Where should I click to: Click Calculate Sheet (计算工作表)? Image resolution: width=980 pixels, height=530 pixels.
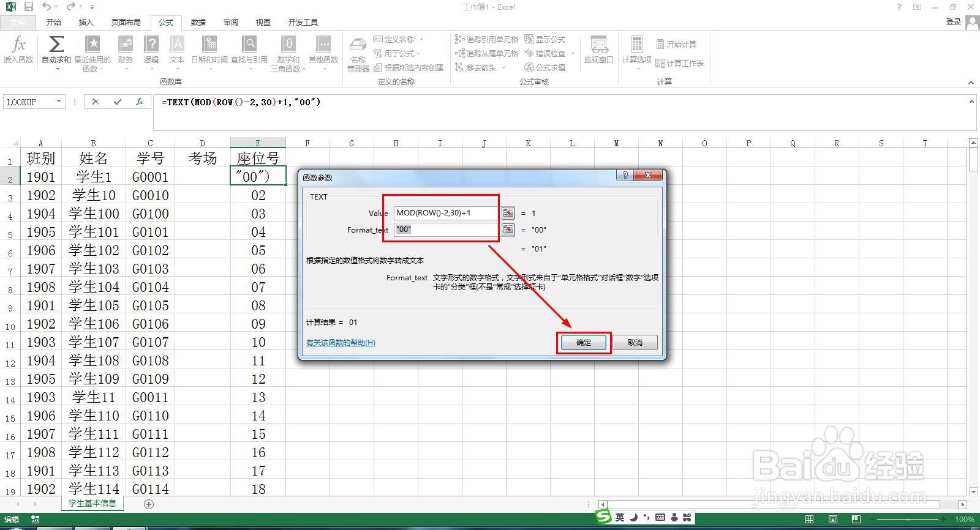pos(680,63)
